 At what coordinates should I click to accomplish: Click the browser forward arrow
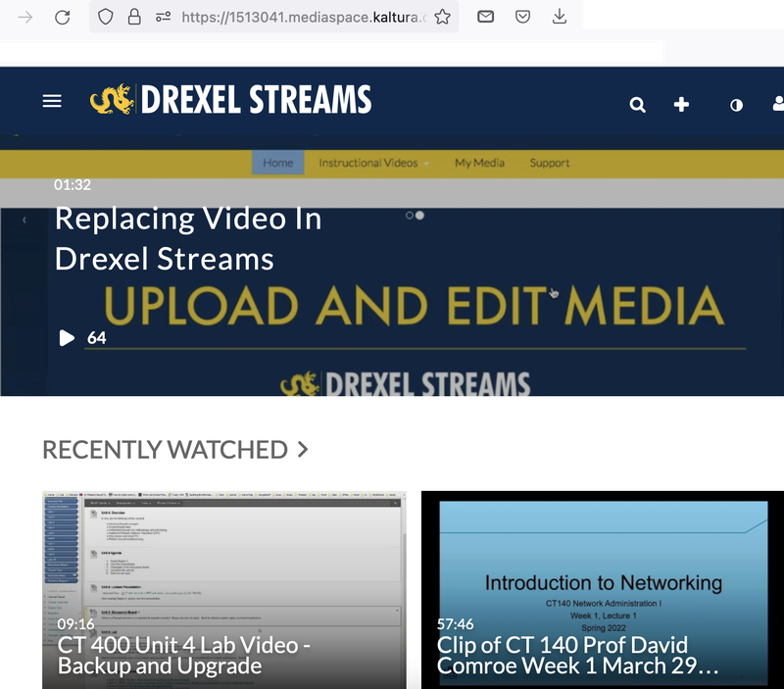pos(25,18)
